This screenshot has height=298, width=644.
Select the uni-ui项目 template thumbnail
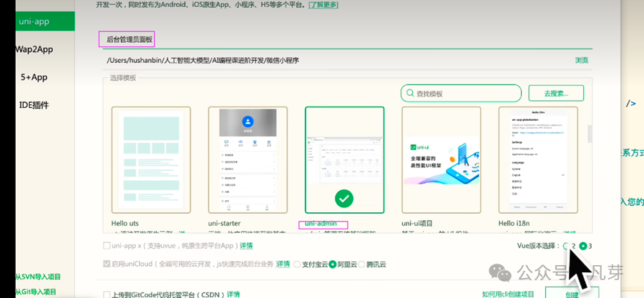click(441, 160)
